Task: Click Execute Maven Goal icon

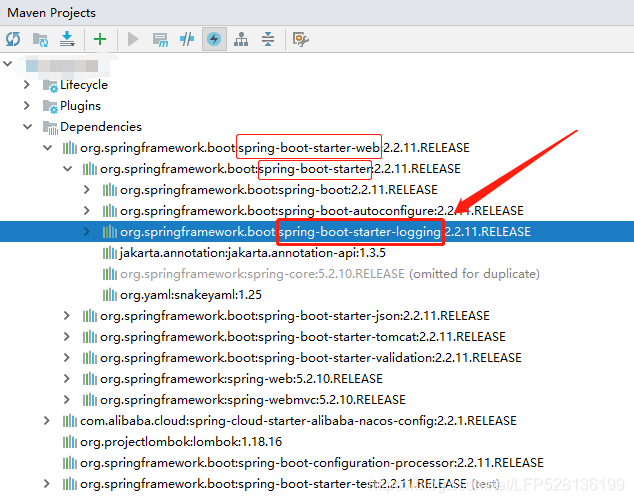Action: click(160, 40)
